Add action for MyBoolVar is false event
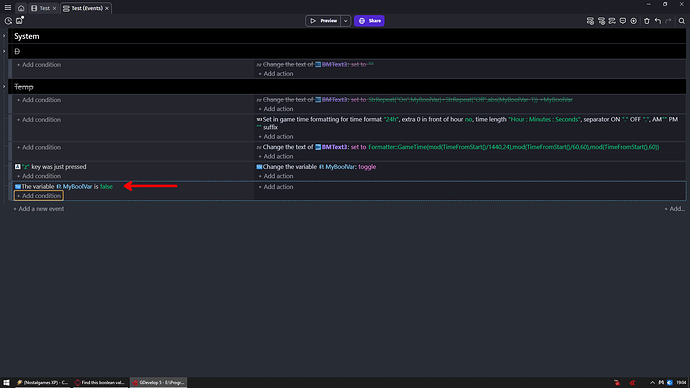Image resolution: width=690 pixels, height=388 pixels. [276, 187]
